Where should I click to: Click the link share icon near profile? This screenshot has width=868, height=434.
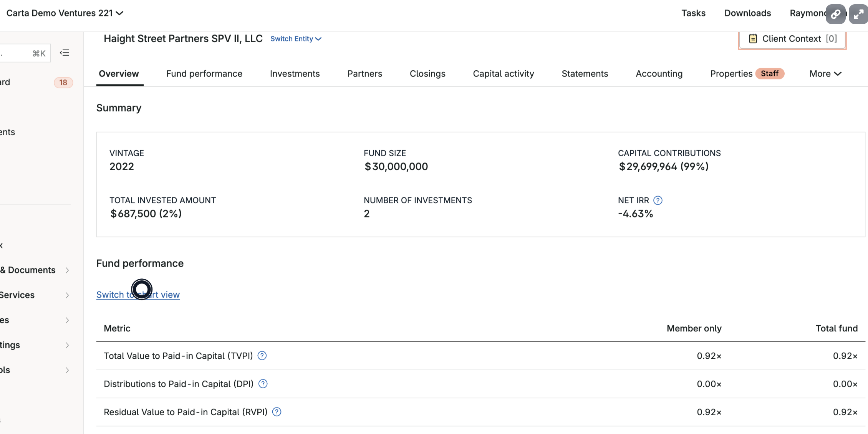pos(836,14)
